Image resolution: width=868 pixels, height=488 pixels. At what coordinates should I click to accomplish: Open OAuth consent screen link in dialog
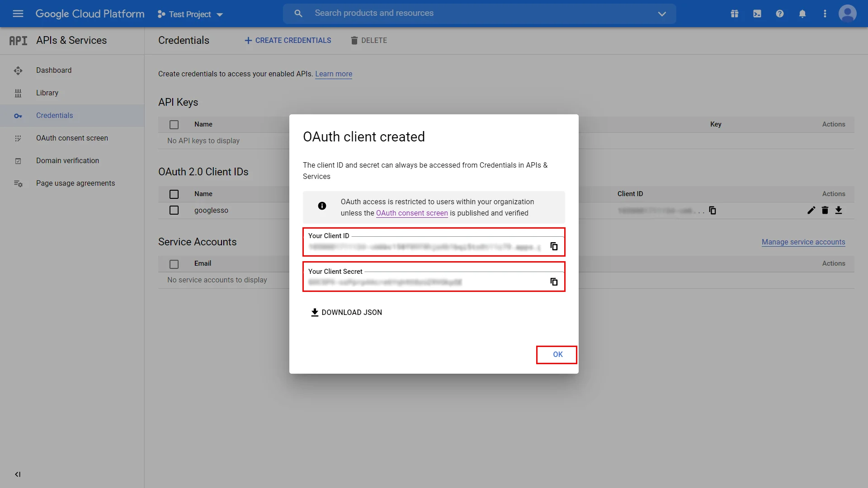tap(412, 213)
